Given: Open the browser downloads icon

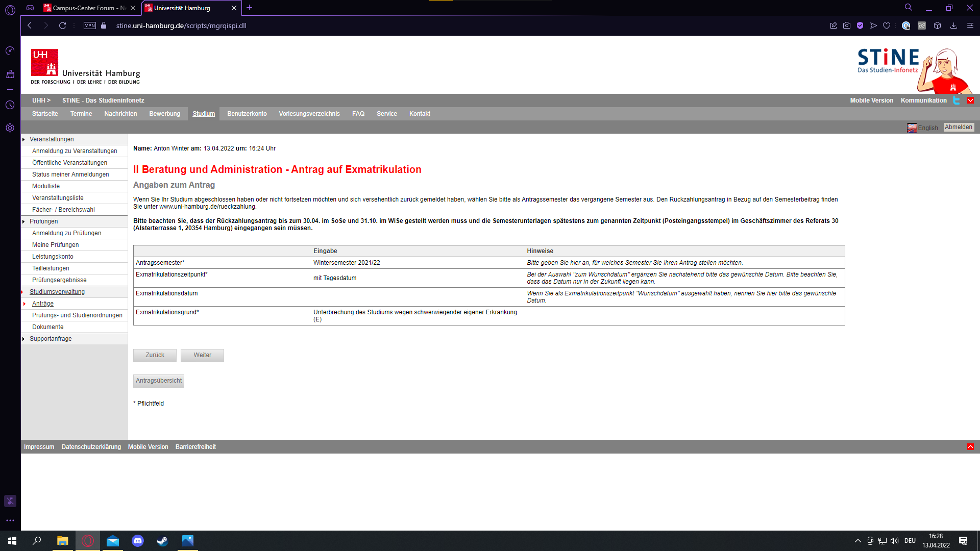Looking at the screenshot, I should pos(953,26).
